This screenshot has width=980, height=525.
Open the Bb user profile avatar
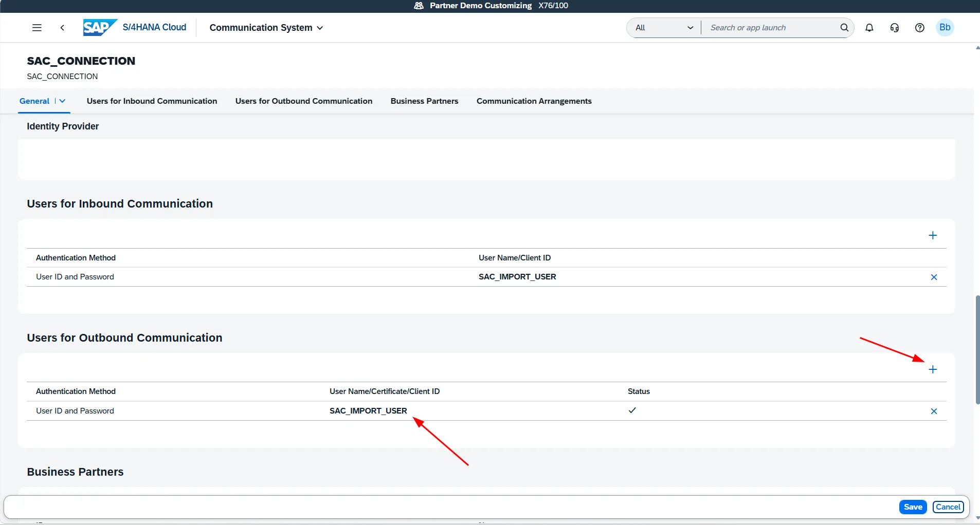[945, 27]
